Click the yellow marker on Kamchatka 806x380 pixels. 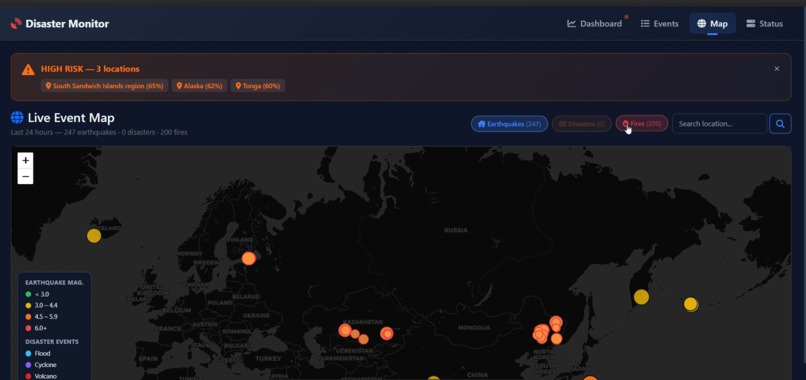pyautogui.click(x=641, y=297)
